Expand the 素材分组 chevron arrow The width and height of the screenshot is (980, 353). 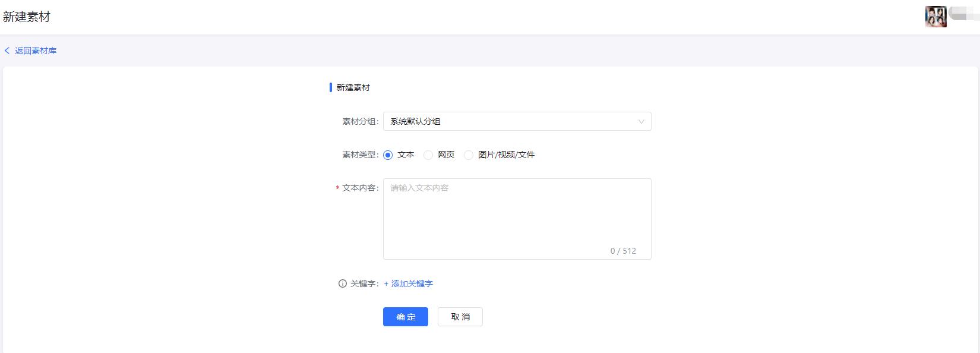point(641,121)
